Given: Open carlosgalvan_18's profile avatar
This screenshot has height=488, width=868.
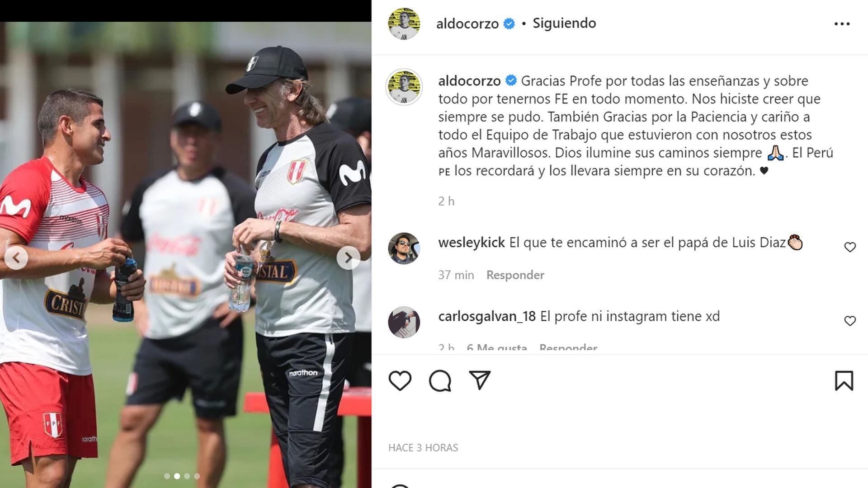Looking at the screenshot, I should point(404,322).
